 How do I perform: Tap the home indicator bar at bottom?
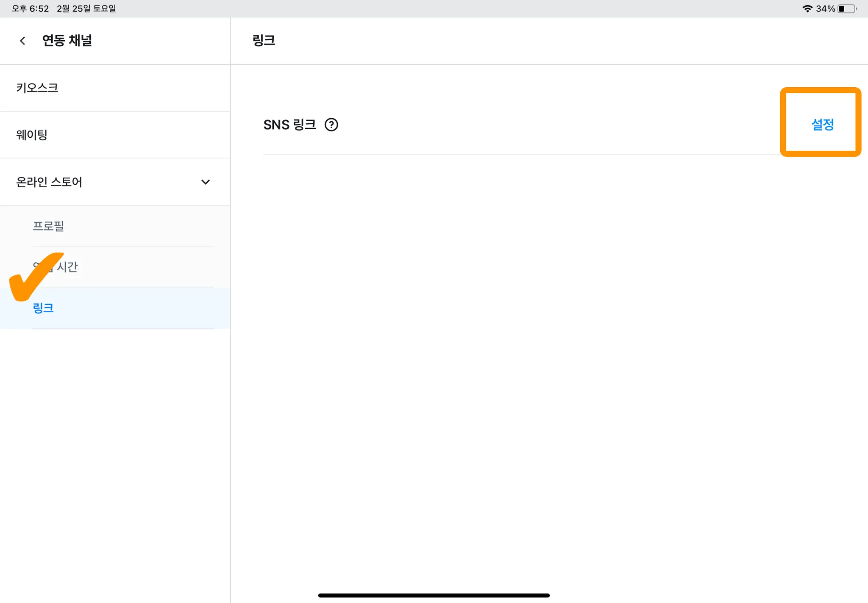pyautogui.click(x=434, y=595)
